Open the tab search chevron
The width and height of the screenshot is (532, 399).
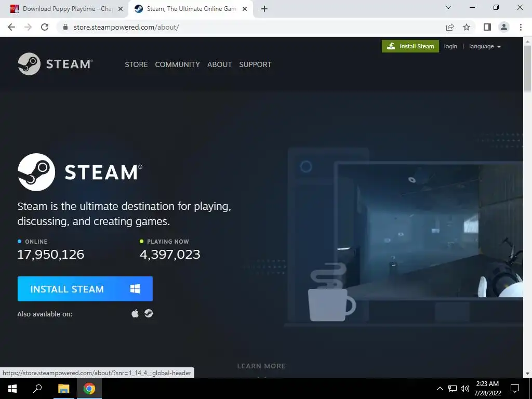[448, 7]
